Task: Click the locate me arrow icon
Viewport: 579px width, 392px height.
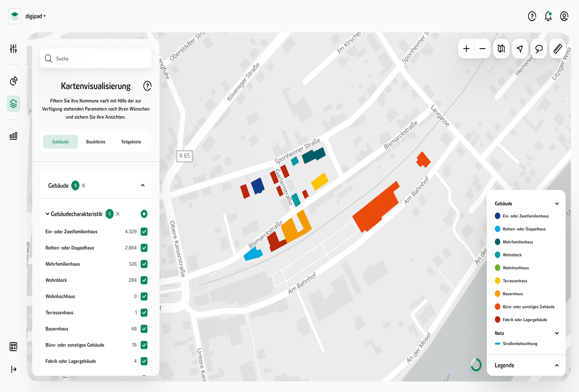Action: [x=520, y=49]
